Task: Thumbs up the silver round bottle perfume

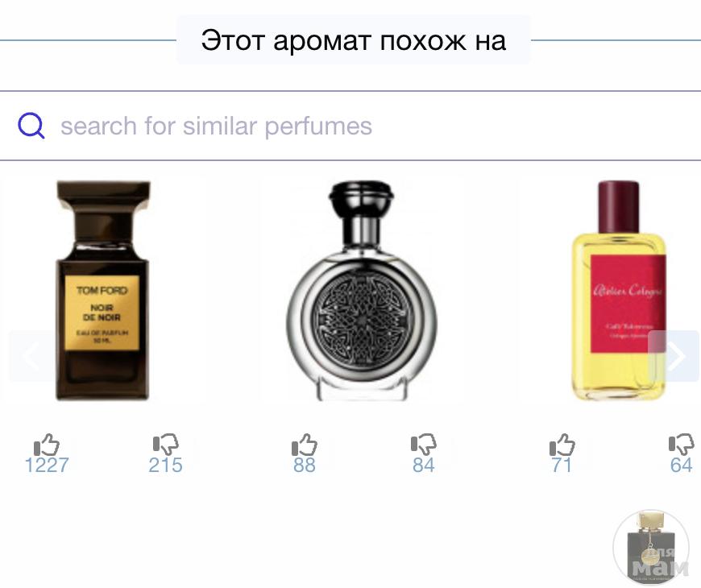Action: pos(305,445)
